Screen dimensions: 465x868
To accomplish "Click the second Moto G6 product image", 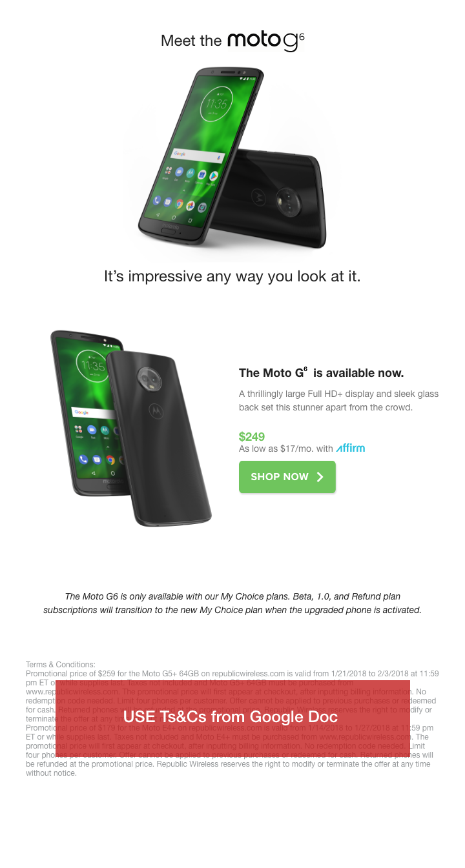I will [132, 427].
